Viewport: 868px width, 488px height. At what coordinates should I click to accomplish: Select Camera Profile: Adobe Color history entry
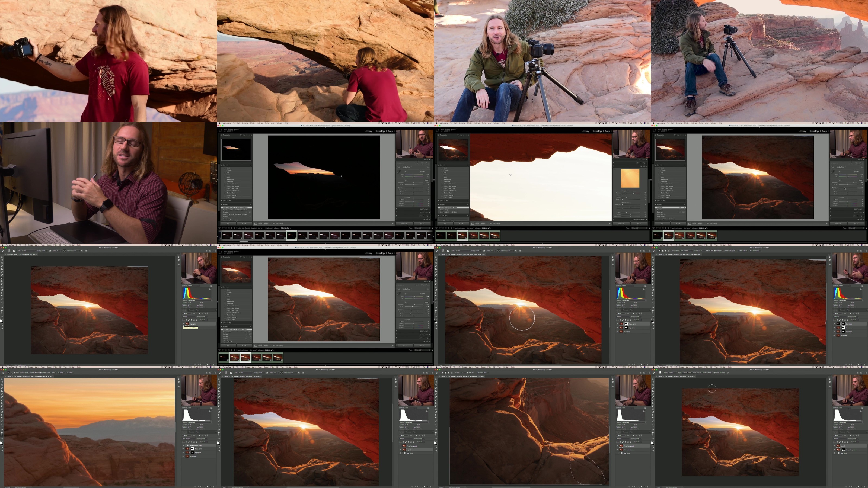pos(454,208)
